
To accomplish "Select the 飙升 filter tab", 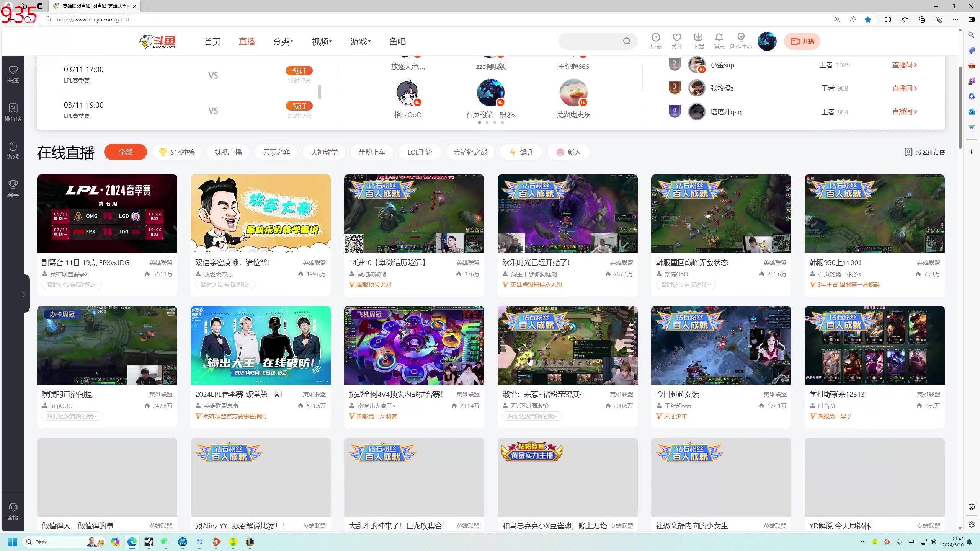I will [x=521, y=152].
